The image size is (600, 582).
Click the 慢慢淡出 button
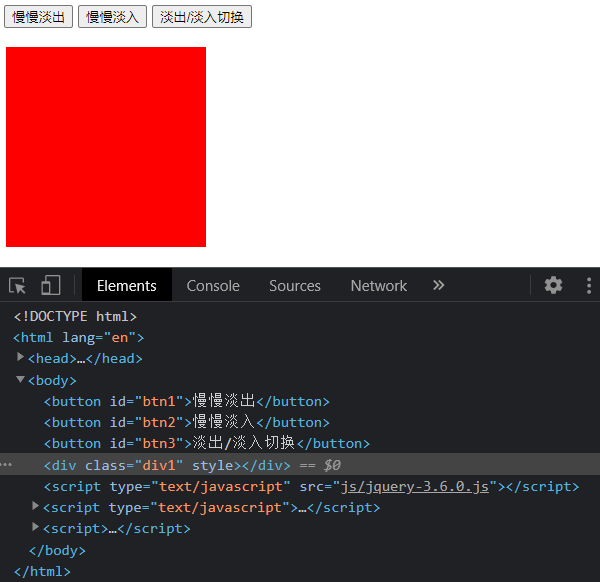[38, 17]
